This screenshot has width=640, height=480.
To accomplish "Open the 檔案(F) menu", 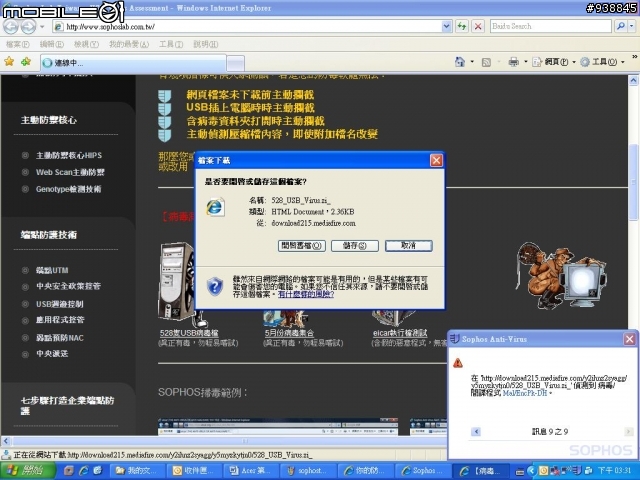I will point(18,44).
